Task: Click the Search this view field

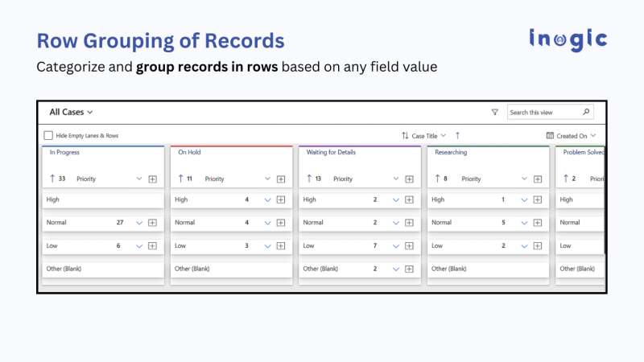Action: (543, 113)
